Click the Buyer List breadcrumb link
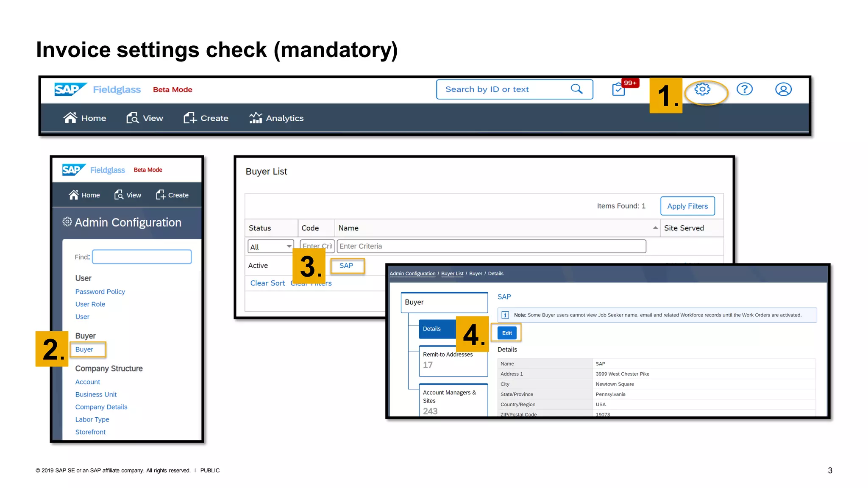The image size is (868, 488). pos(452,274)
